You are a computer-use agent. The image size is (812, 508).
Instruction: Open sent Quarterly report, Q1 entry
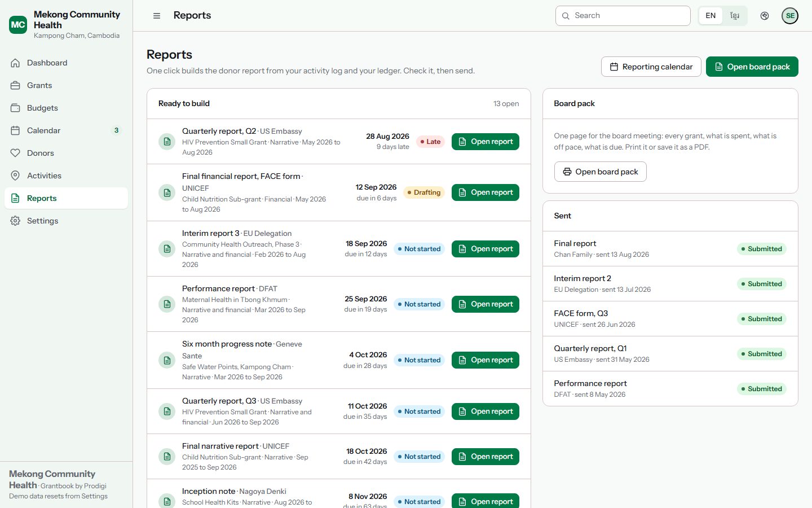670,354
